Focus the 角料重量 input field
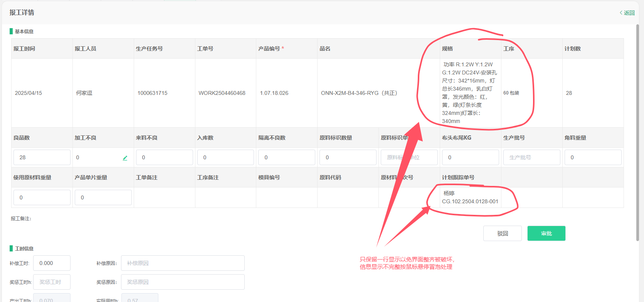The height and width of the screenshot is (302, 644). click(x=593, y=157)
